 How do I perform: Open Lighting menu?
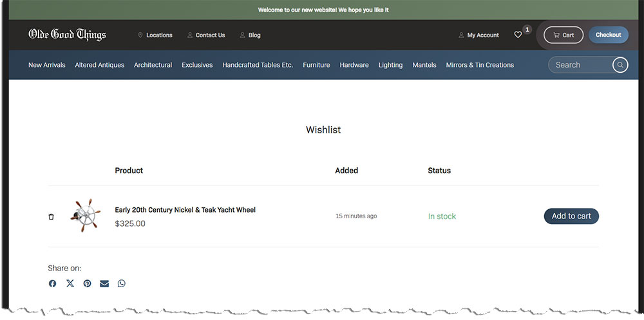(391, 65)
